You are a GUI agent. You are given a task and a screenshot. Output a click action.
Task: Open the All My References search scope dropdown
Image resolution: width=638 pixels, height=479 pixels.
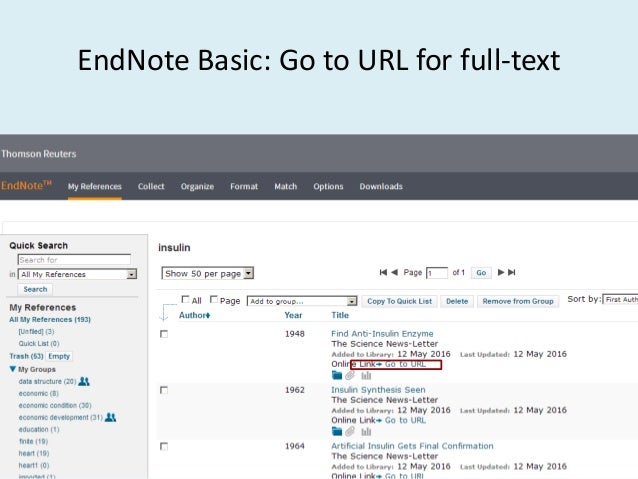click(x=77, y=274)
